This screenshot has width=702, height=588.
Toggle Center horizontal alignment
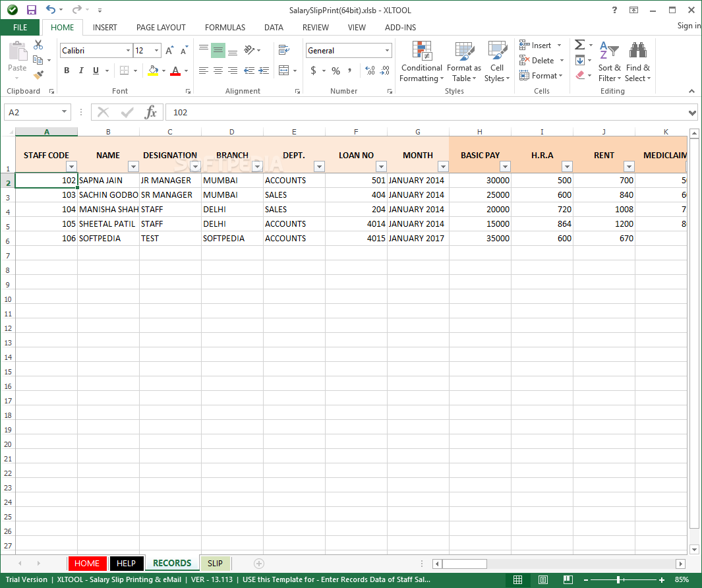click(x=218, y=71)
